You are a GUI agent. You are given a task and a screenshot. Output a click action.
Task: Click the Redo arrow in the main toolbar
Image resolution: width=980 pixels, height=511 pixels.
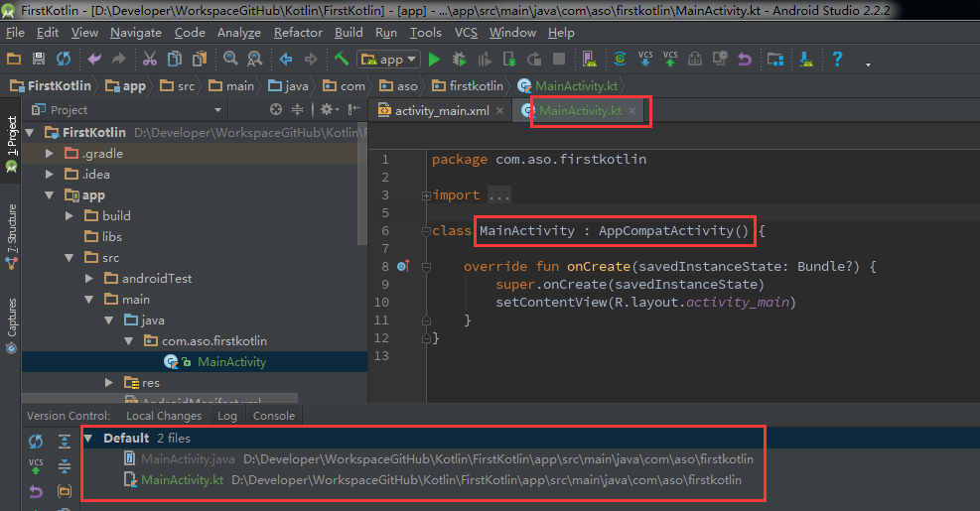coord(119,60)
